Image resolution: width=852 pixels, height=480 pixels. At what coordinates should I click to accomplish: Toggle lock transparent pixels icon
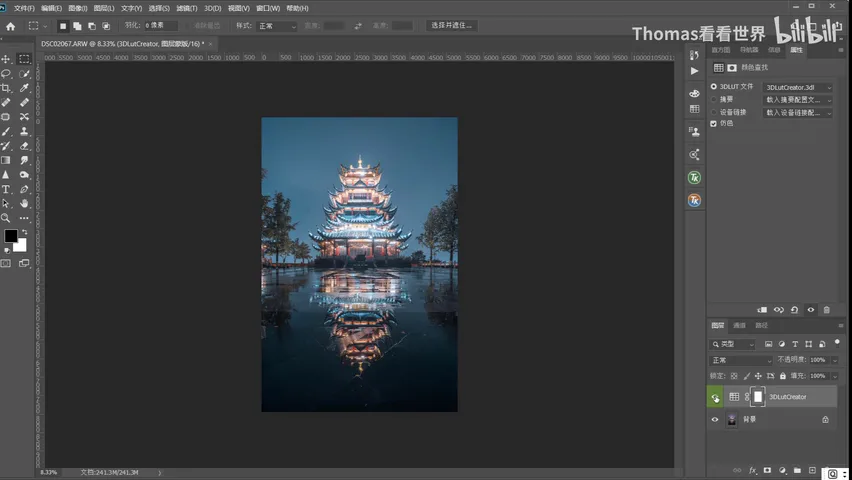point(734,376)
